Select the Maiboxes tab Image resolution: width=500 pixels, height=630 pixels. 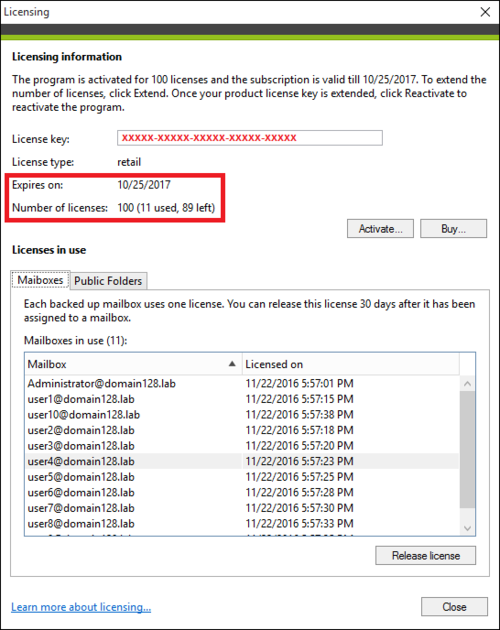pos(40,280)
